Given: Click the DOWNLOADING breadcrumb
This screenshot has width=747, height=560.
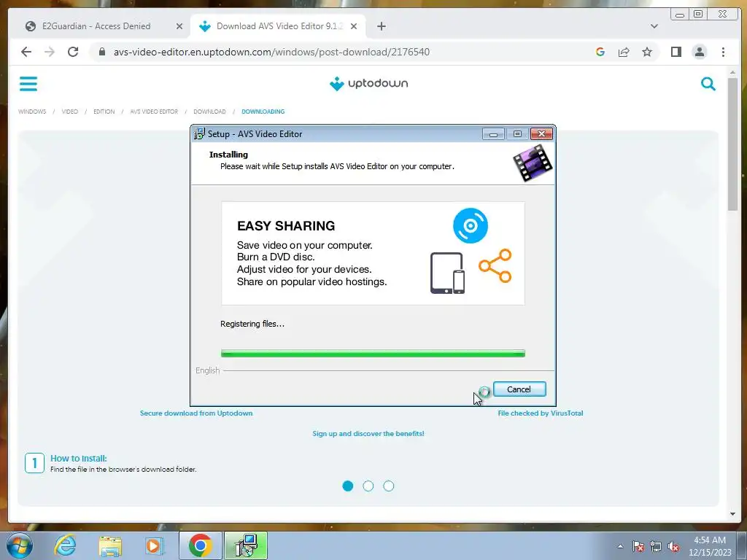Looking at the screenshot, I should point(263,112).
